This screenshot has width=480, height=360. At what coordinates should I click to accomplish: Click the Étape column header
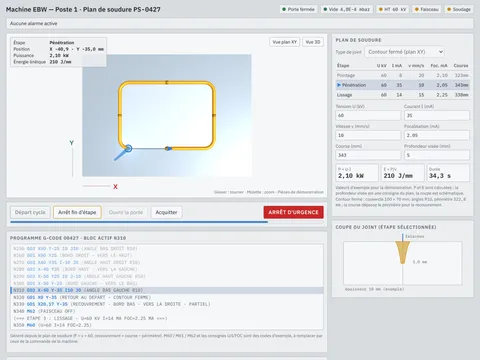(x=343, y=66)
